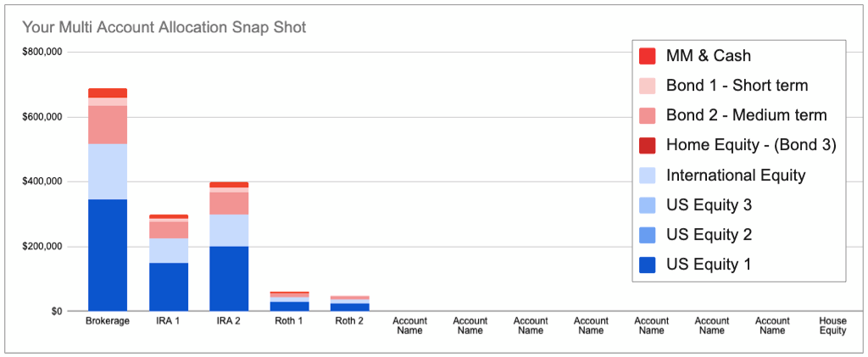
Task: Click the US Equity 2 legend swatch
Action: [x=647, y=235]
